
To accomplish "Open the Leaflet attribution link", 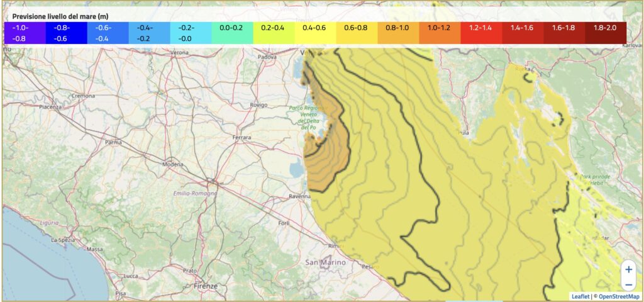I will (582, 296).
